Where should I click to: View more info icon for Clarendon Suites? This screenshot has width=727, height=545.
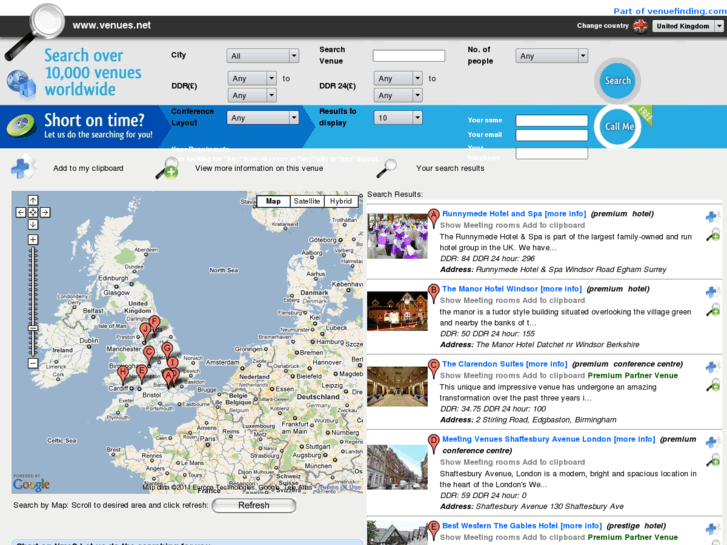[713, 385]
